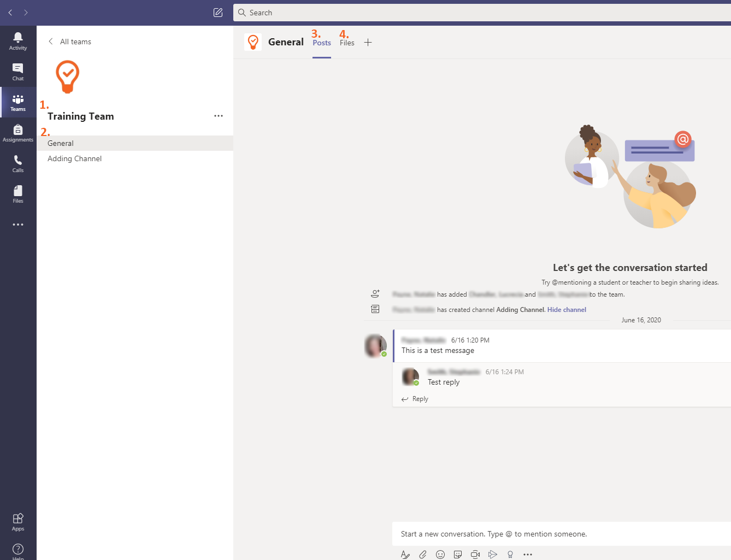
Task: Open Assignments in the left rail
Action: [x=18, y=133]
